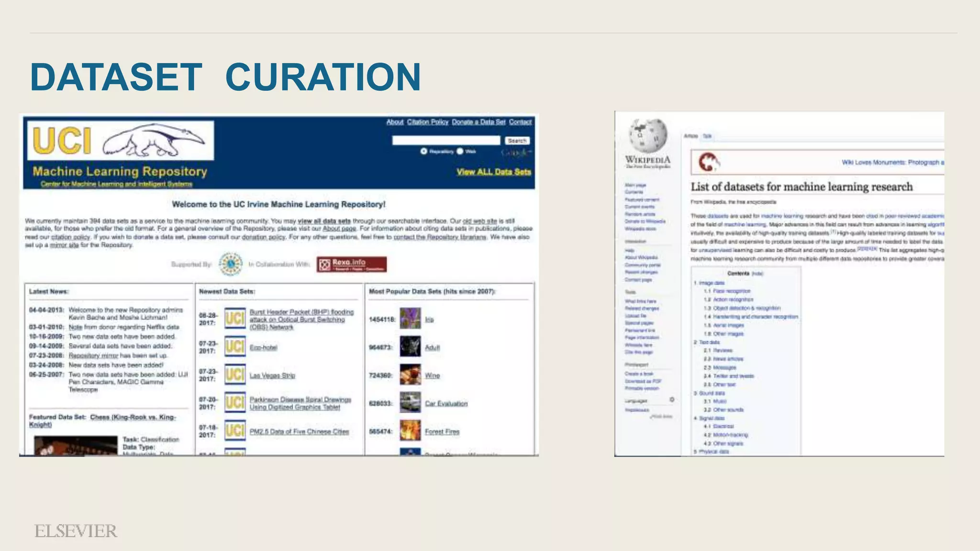This screenshot has height=551, width=980.
Task: Click Repository mirror news link
Action: [93, 355]
